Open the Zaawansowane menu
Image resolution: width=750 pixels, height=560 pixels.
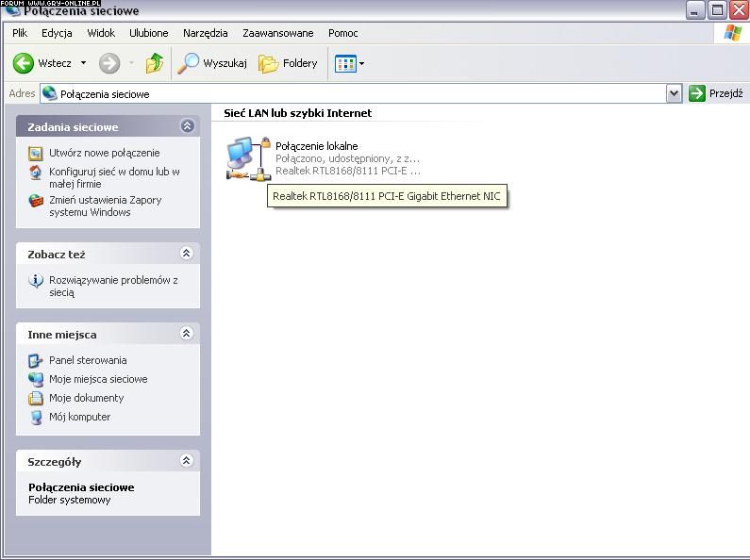[277, 33]
